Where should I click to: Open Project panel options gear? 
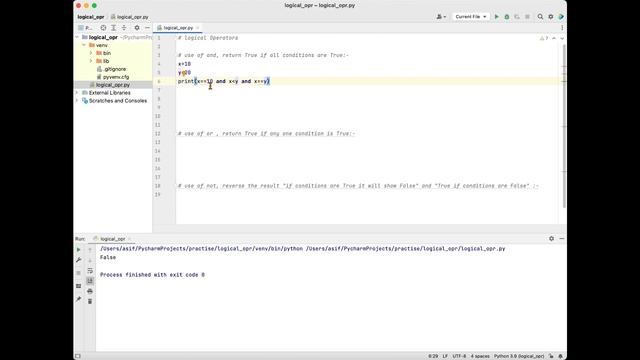(137, 28)
